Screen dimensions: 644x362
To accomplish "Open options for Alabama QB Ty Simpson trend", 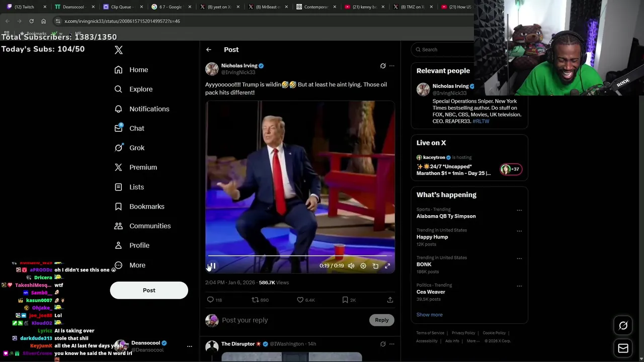I will (519, 210).
